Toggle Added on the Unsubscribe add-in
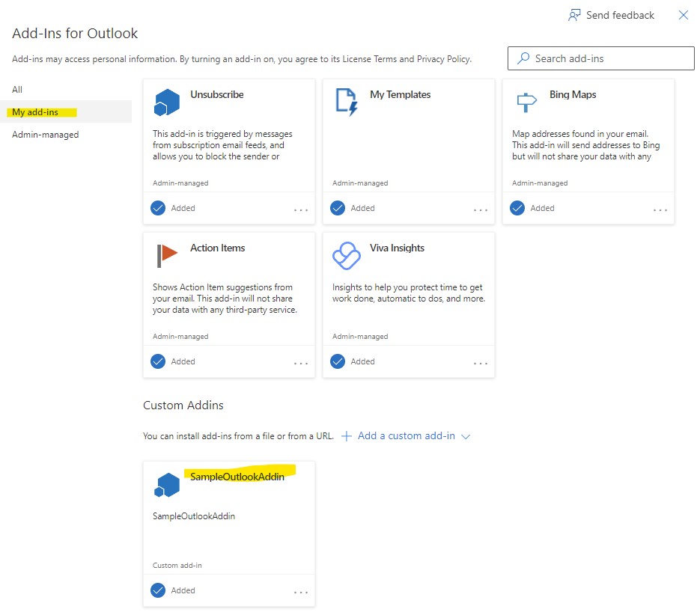 [159, 208]
